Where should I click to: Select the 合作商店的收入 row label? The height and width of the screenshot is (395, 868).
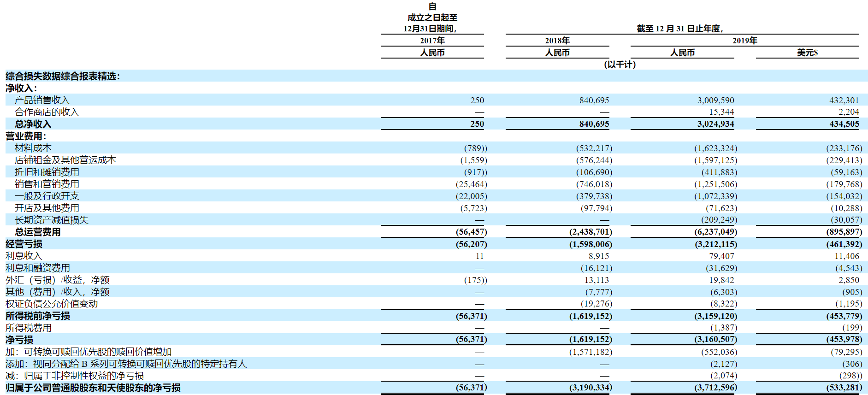[47, 112]
